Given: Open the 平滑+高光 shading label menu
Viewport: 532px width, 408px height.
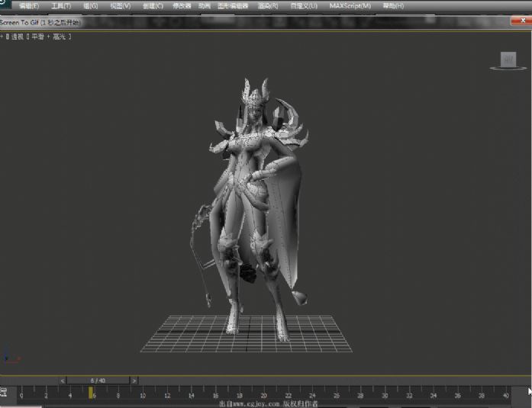Looking at the screenshot, I should pyautogui.click(x=49, y=37).
